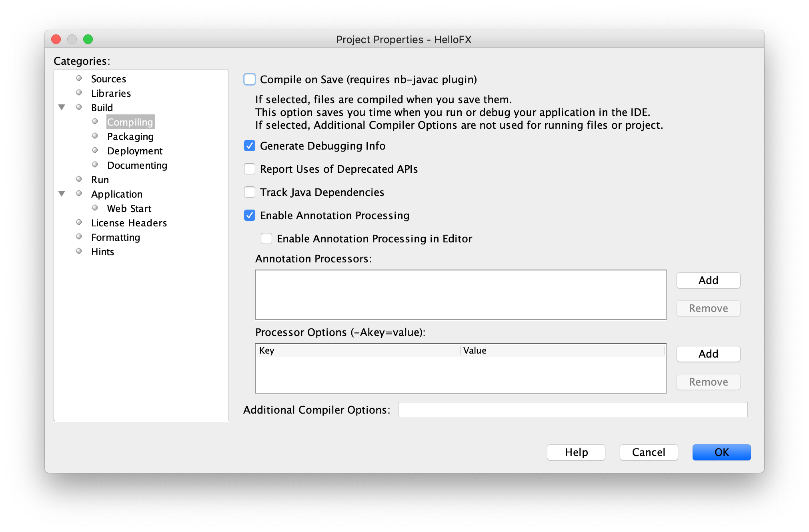Confirm with the OK button
The image size is (809, 532).
(x=721, y=452)
